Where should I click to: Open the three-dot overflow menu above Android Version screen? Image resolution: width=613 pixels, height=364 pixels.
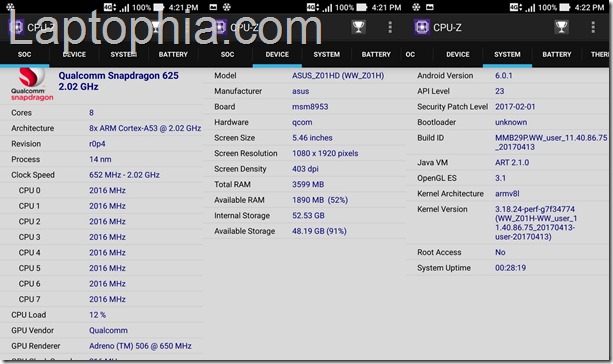coord(593,27)
